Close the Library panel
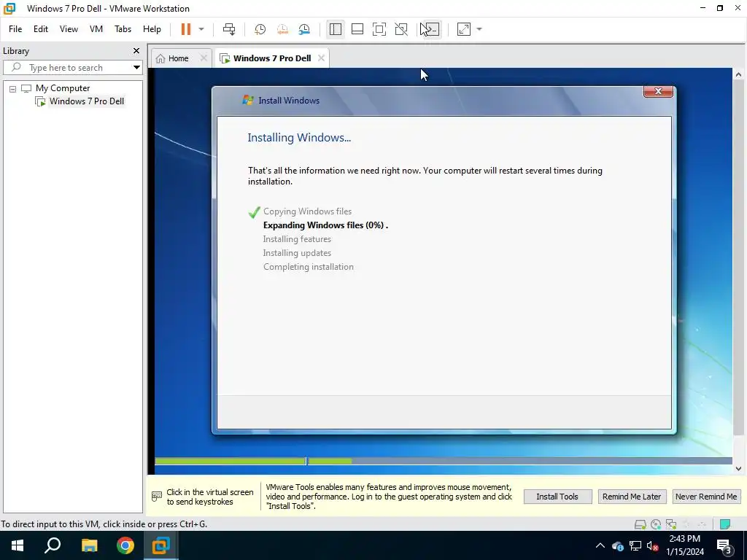 [x=136, y=50]
